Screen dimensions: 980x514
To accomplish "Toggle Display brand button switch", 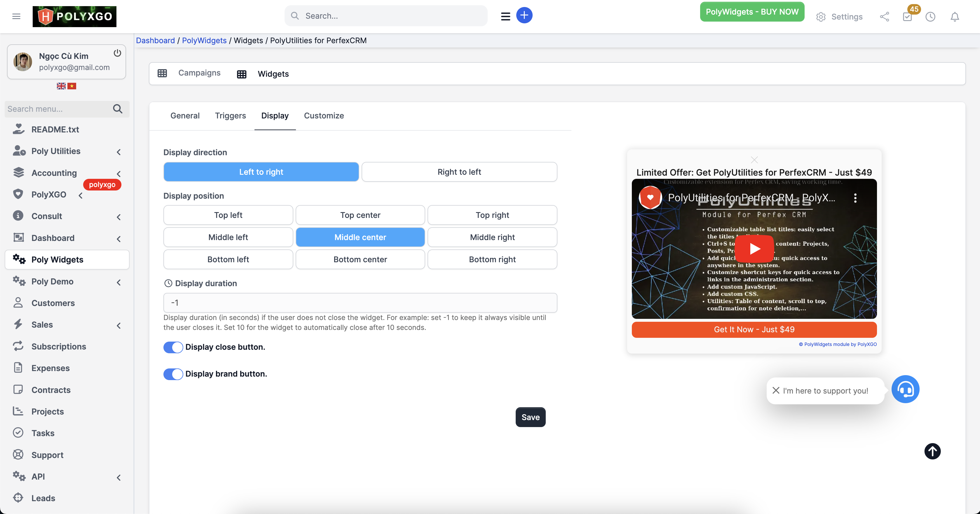I will [x=173, y=374].
